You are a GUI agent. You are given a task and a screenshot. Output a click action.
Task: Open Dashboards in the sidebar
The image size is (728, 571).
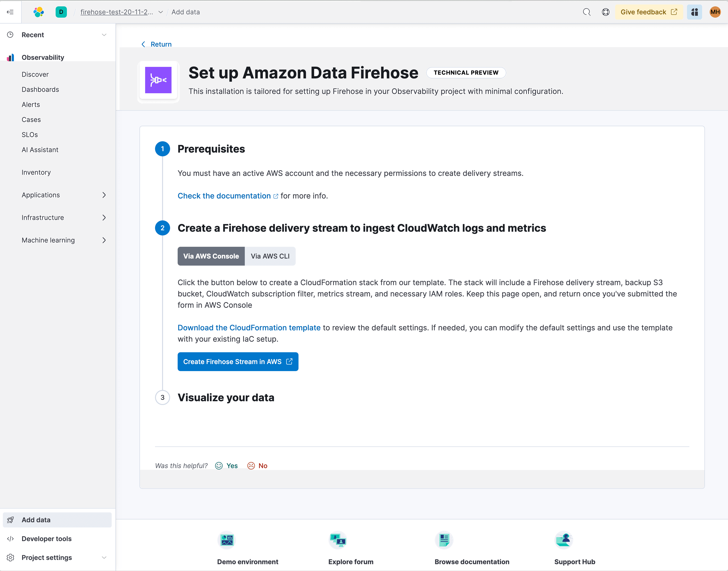point(40,89)
